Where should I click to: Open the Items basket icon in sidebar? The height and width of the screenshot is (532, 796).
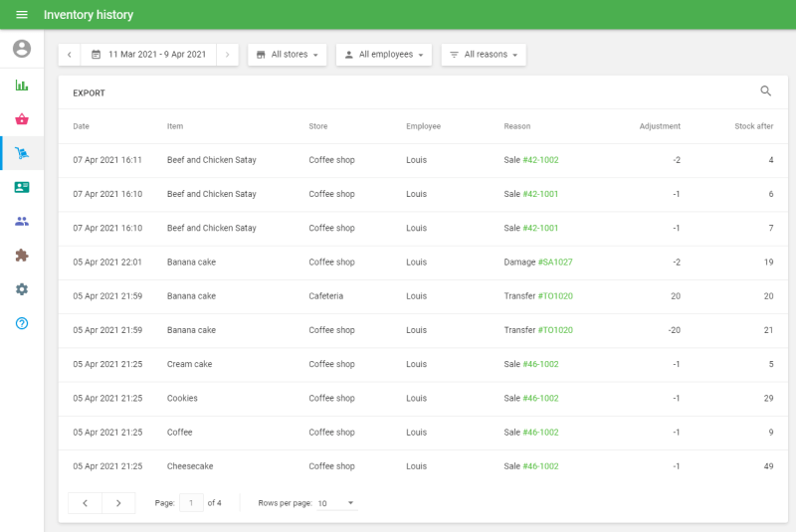[x=22, y=119]
